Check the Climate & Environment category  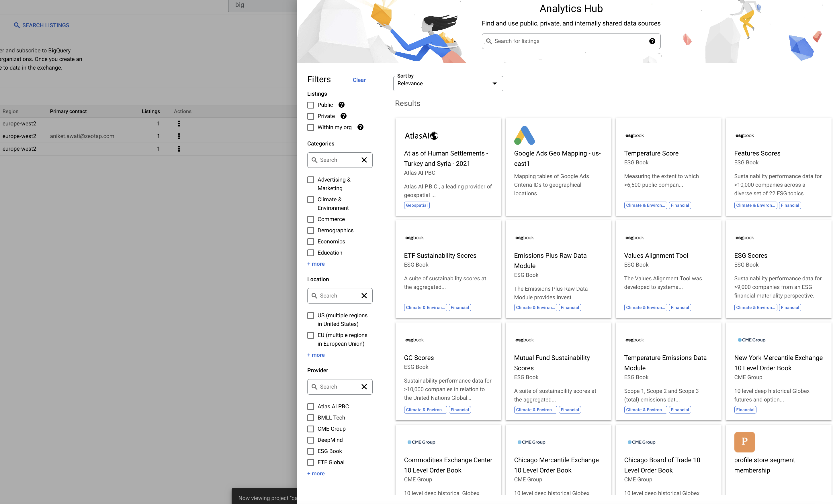pos(310,199)
